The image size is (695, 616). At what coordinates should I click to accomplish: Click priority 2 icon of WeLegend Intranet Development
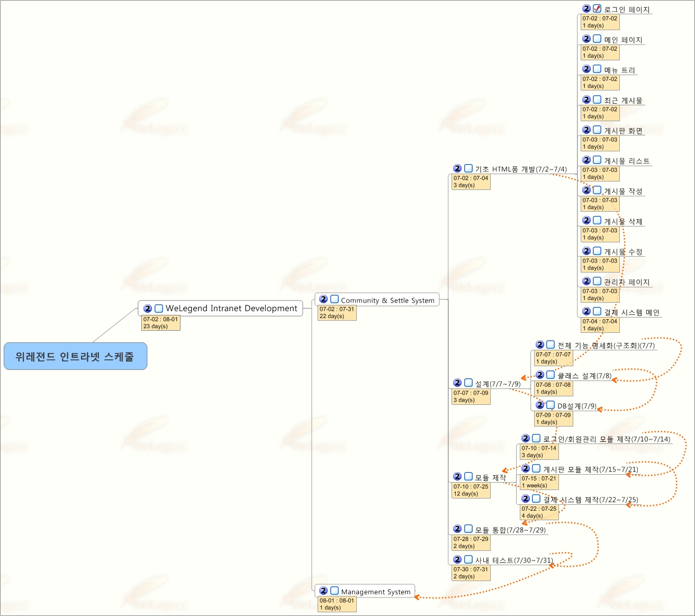coord(148,309)
